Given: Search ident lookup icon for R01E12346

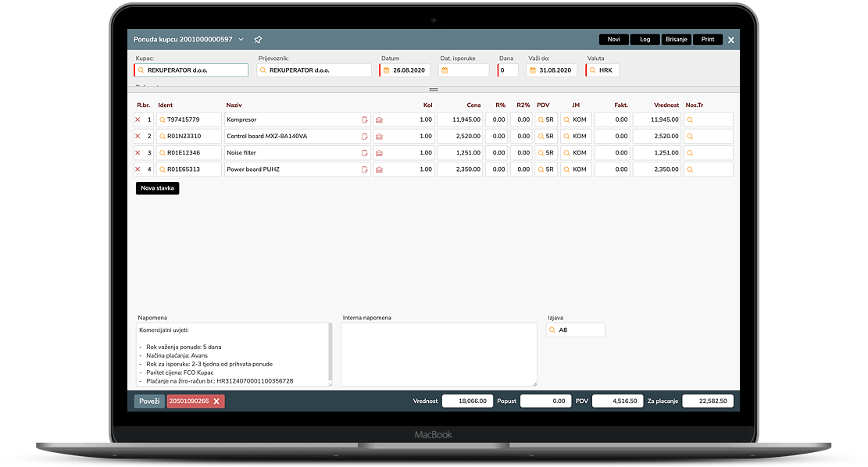Looking at the screenshot, I should click(x=163, y=153).
